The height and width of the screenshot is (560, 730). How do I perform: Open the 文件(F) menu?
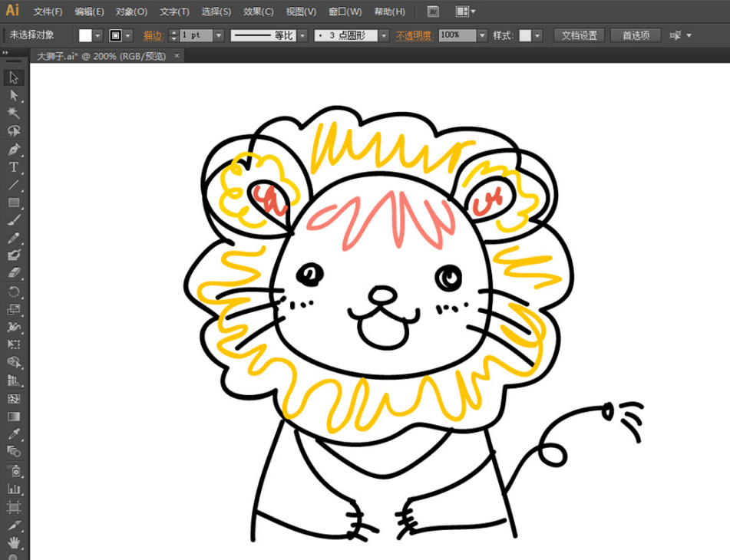click(48, 12)
